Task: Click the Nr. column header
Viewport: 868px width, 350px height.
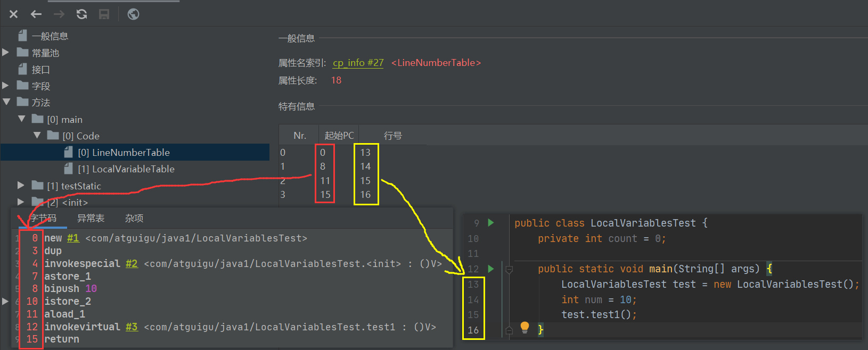Action: 300,136
